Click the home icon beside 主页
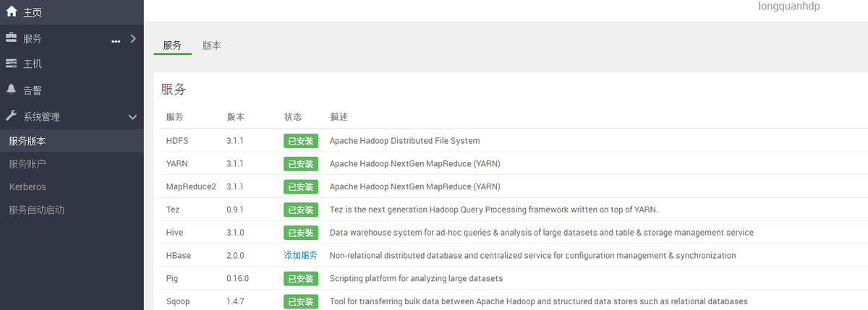The image size is (868, 310). click(11, 12)
